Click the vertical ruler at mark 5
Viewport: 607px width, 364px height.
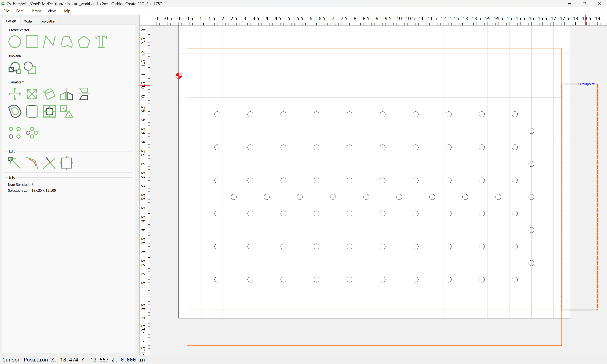coord(144,208)
